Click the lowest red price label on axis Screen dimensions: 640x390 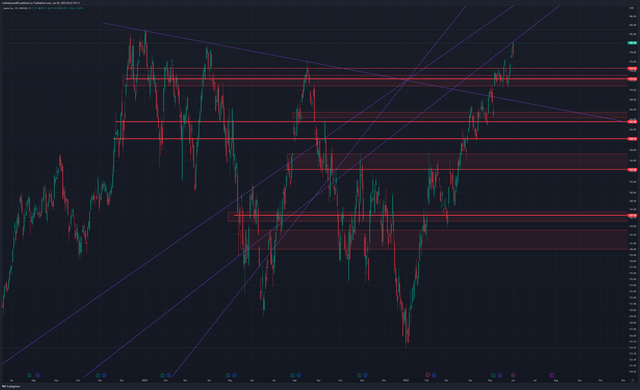[632, 215]
